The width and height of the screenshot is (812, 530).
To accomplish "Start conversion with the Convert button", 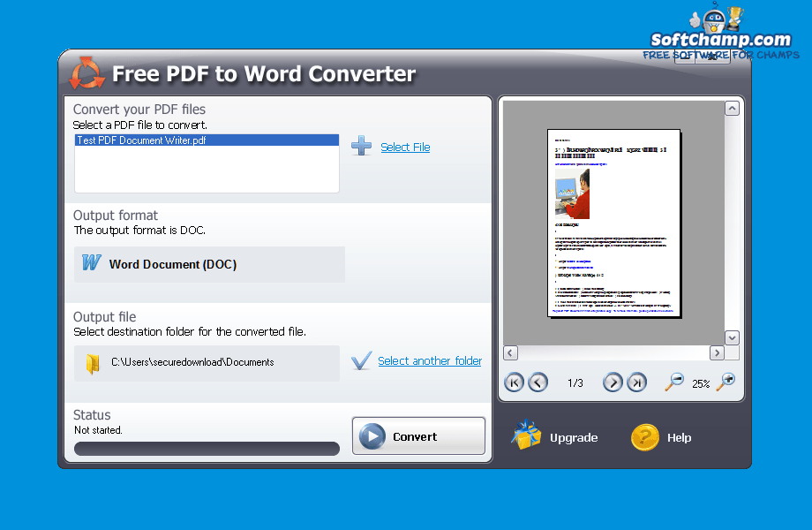I will pyautogui.click(x=418, y=436).
